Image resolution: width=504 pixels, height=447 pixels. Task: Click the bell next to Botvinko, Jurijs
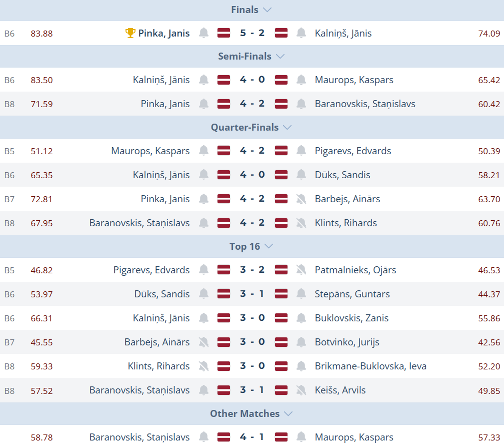[x=301, y=342]
